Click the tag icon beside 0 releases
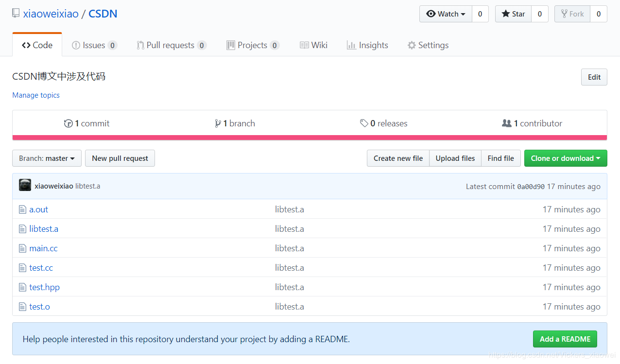 point(364,123)
